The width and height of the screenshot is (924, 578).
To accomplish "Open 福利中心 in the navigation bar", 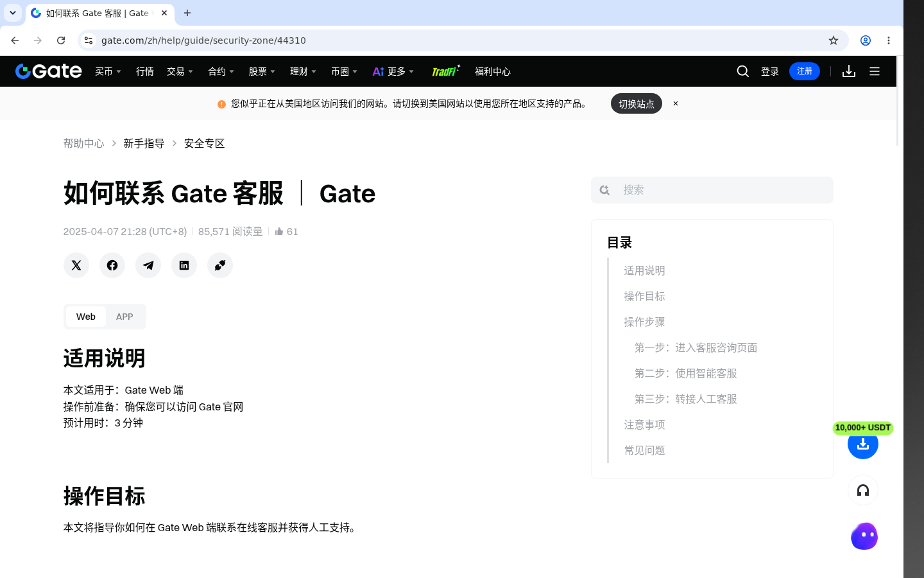I will [x=493, y=71].
